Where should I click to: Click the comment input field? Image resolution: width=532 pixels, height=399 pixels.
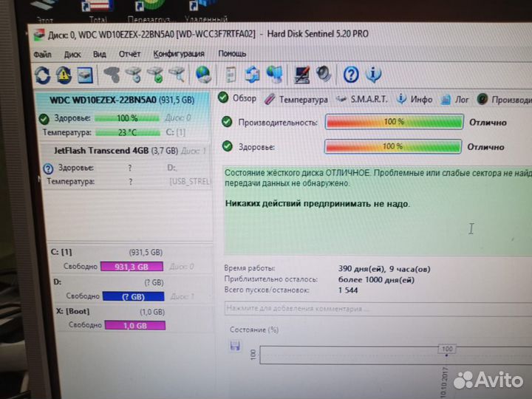point(378,309)
